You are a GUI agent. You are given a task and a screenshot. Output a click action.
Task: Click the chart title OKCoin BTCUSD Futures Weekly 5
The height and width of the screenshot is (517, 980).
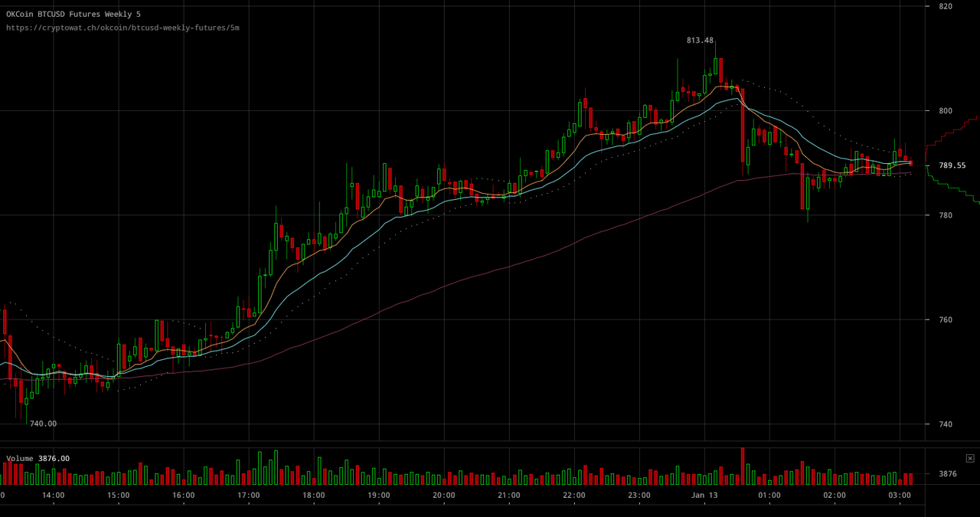(73, 14)
